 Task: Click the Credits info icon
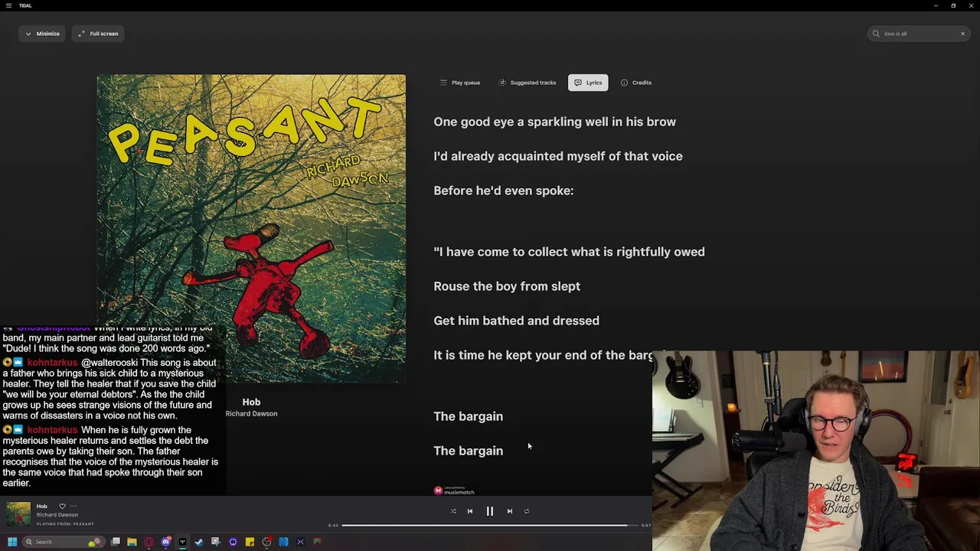tap(624, 83)
